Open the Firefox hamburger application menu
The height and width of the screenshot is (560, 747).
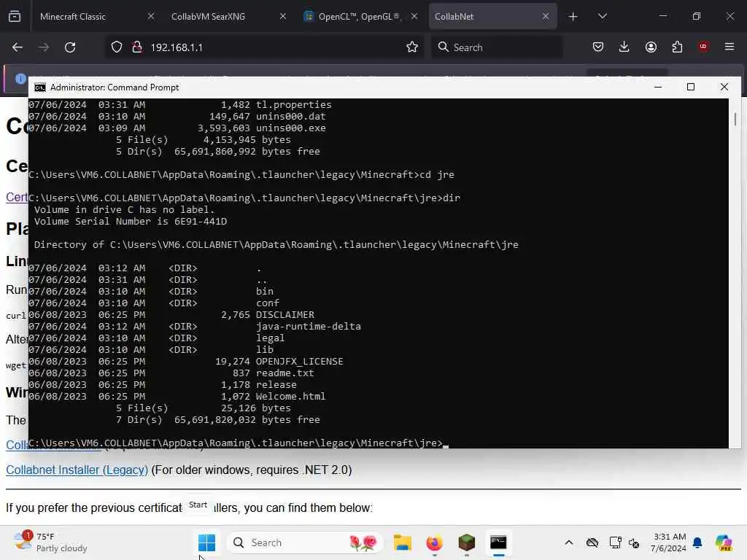(729, 47)
